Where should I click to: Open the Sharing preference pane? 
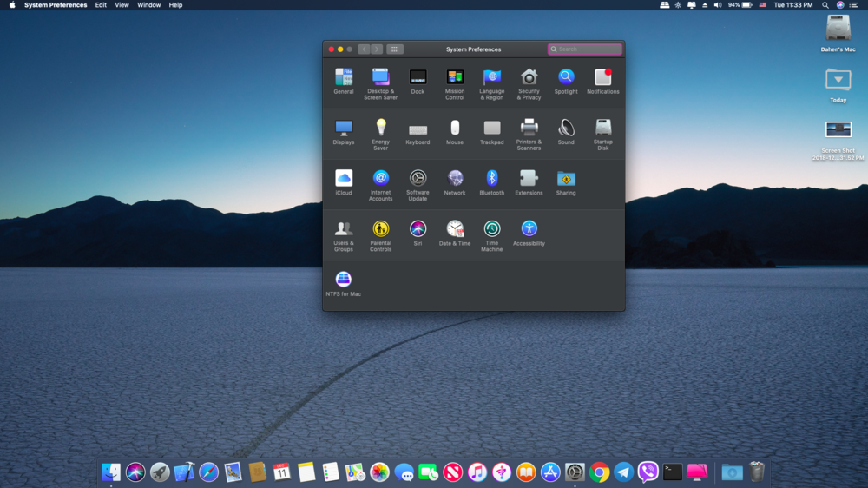coord(566,179)
